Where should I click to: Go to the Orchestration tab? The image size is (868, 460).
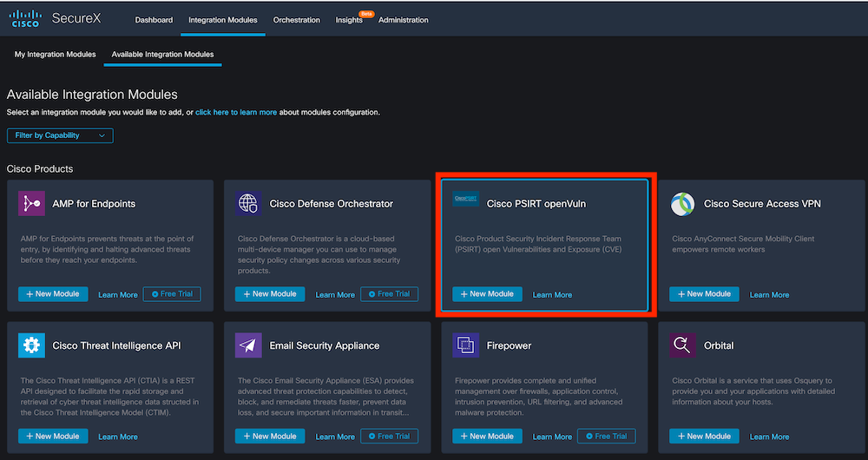pos(296,20)
